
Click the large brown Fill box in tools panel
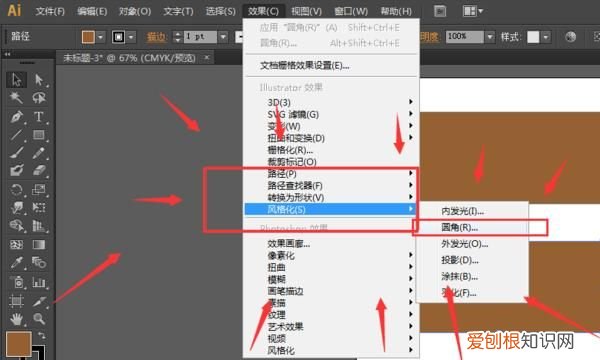pyautogui.click(x=18, y=344)
